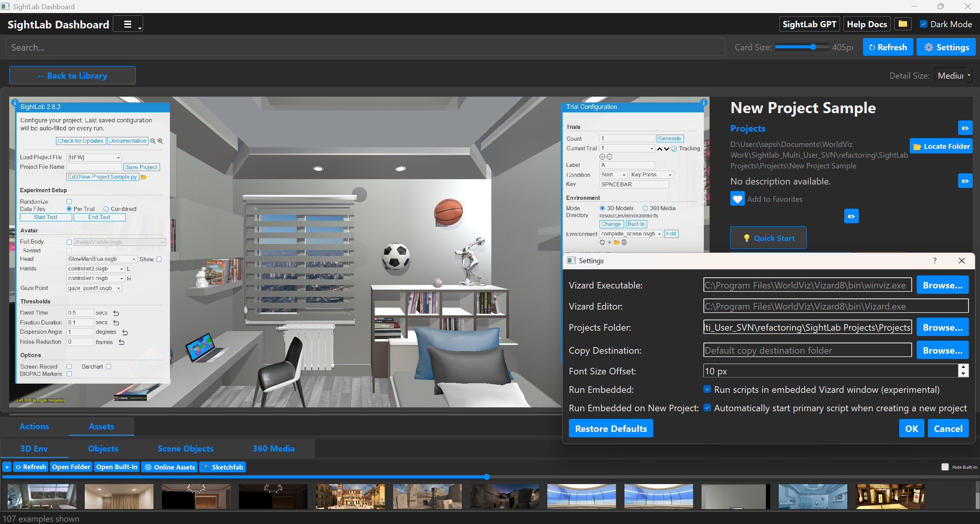The height and width of the screenshot is (524, 980).
Task: Enable the Hide Built-In checkbox
Action: click(x=945, y=467)
